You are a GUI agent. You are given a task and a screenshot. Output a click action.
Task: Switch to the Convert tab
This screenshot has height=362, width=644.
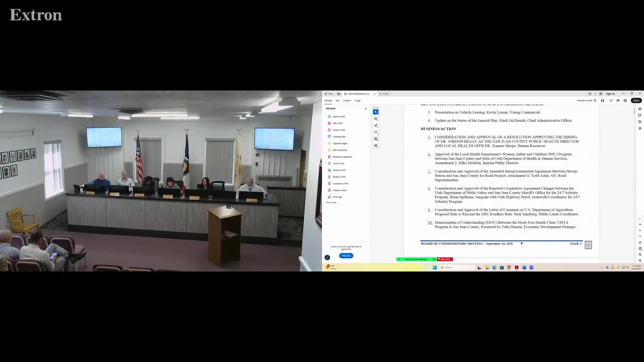[x=347, y=101]
